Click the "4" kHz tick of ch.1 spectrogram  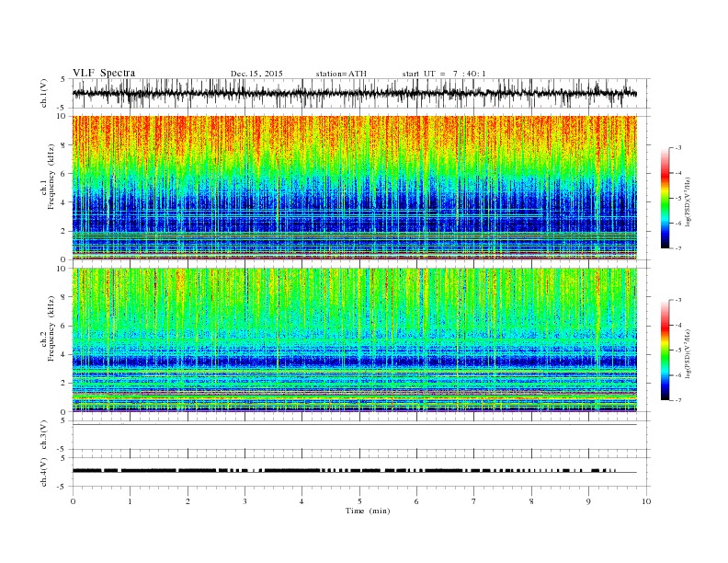pos(64,202)
